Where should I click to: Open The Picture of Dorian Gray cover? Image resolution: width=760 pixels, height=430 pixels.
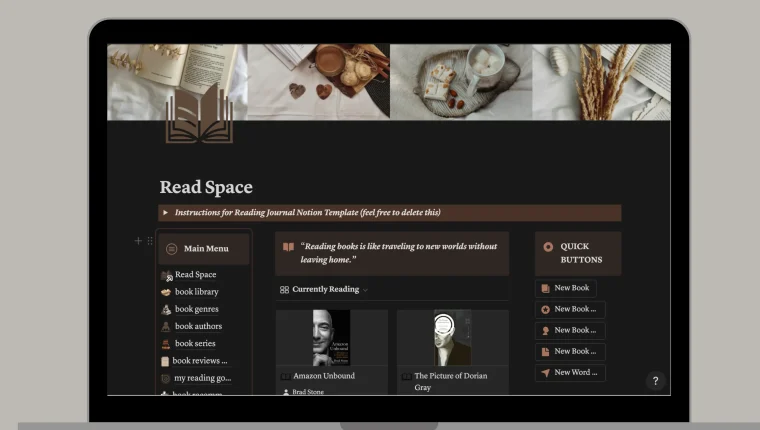pos(452,338)
